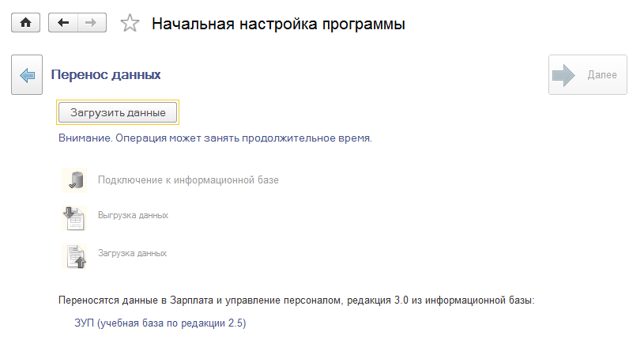Click the "Начальная настройка программы" page title
Image resolution: width=644 pixels, height=340 pixels.
[x=278, y=24]
